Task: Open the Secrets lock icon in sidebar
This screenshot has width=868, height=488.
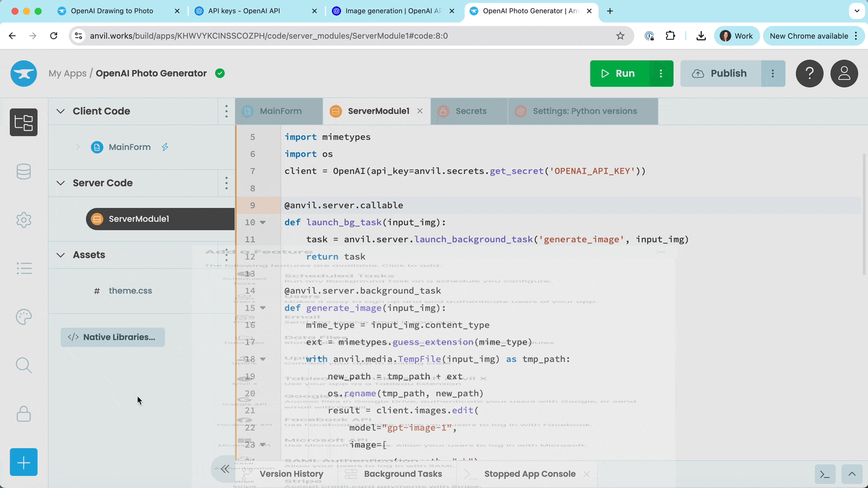Action: [24, 414]
